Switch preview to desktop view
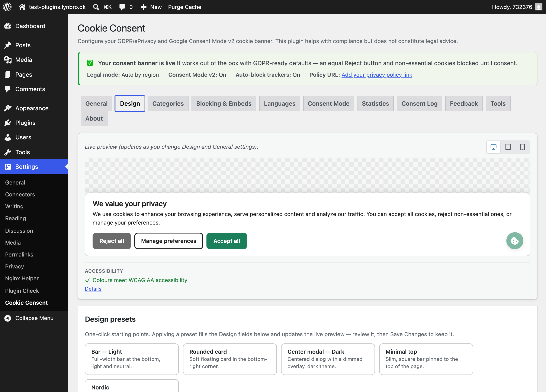The width and height of the screenshot is (546, 392). point(493,147)
